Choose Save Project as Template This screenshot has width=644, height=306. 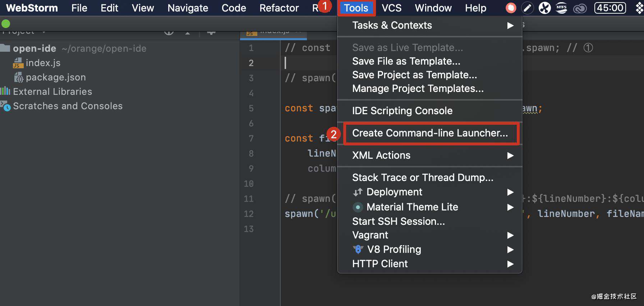[x=429, y=75]
